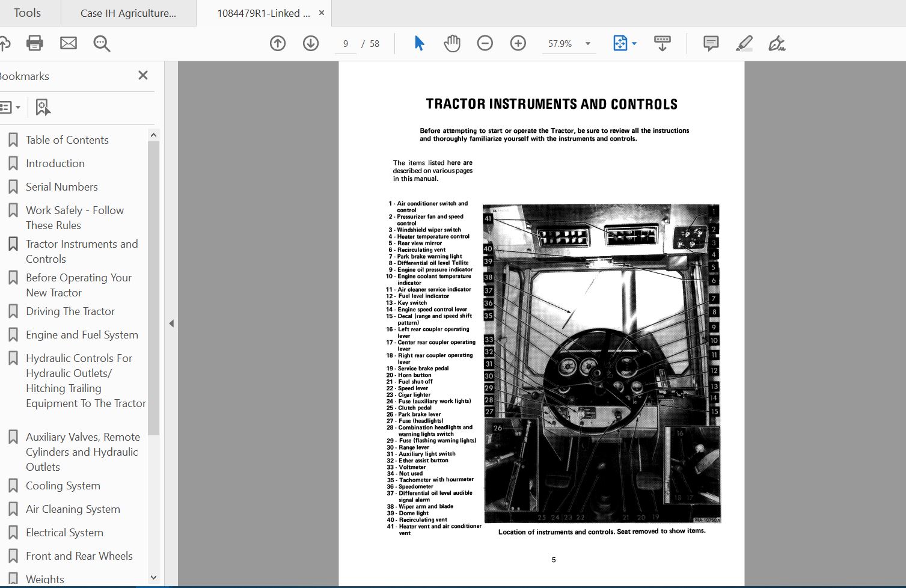Enable the Selection tool arrow
Viewport: 906px width, 588px height.
pyautogui.click(x=419, y=43)
